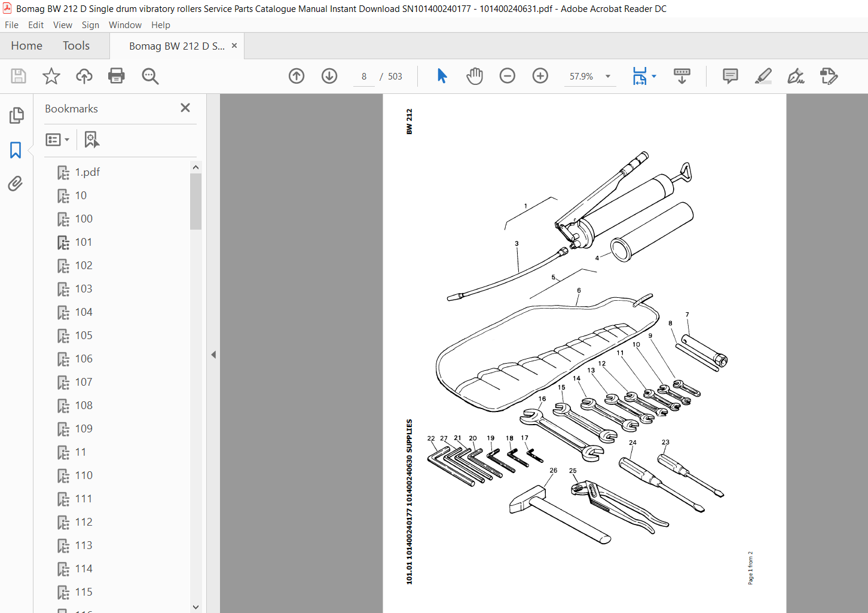Open the Edit menu
Image resolution: width=868 pixels, height=613 pixels.
[36, 25]
